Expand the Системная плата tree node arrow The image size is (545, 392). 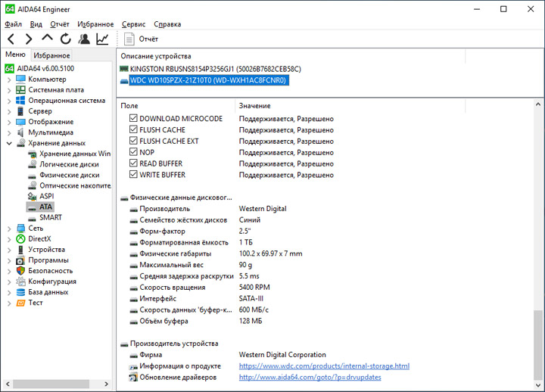pyautogui.click(x=9, y=90)
